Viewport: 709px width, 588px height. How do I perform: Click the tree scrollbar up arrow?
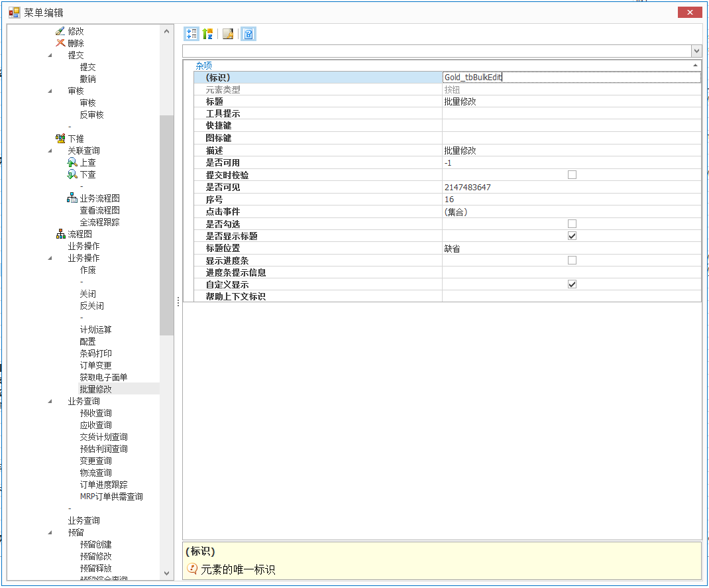tap(166, 31)
